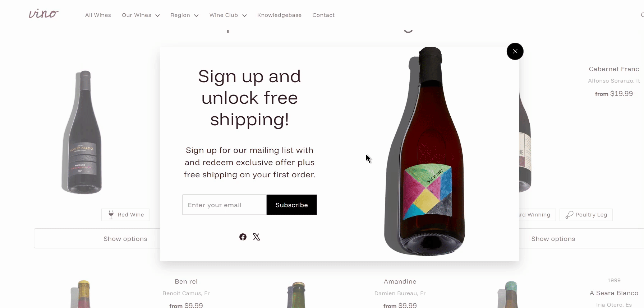
Task: Close the signup popup
Action: pos(515,51)
